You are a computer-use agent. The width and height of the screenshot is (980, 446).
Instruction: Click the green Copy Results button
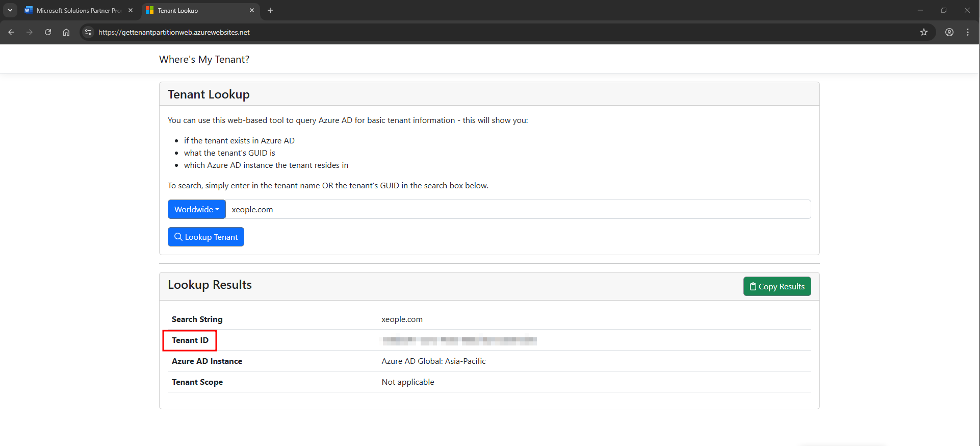coord(777,286)
